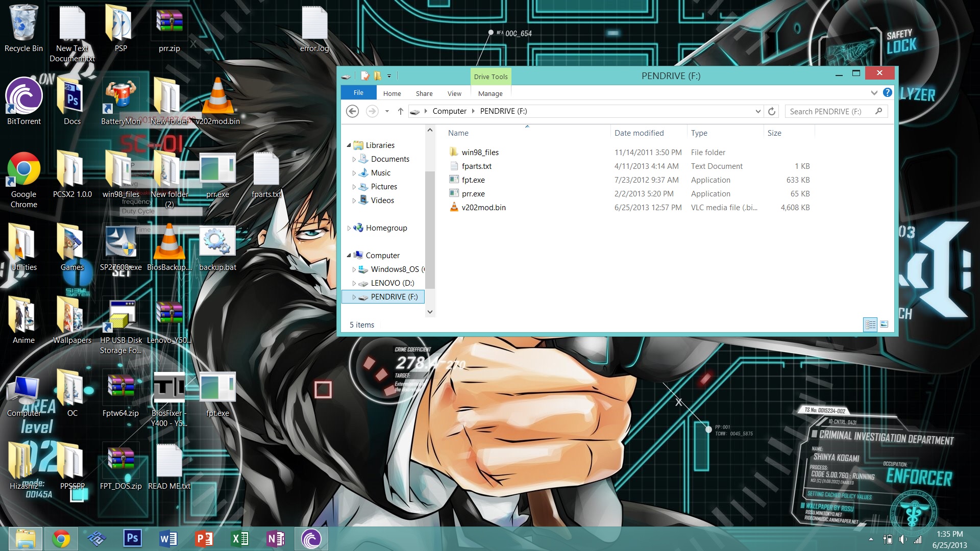The image size is (980, 551).
Task: Go back in Explorer navigation
Action: (x=352, y=111)
